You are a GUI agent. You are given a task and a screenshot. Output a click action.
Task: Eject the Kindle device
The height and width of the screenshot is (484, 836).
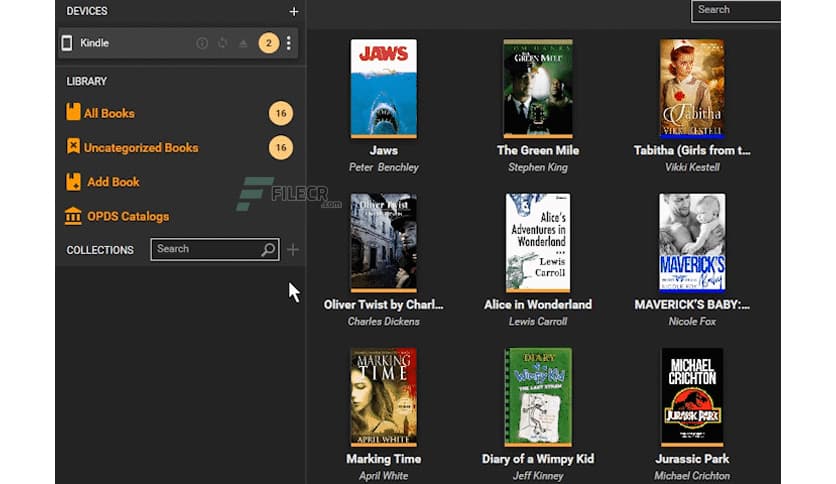click(243, 43)
